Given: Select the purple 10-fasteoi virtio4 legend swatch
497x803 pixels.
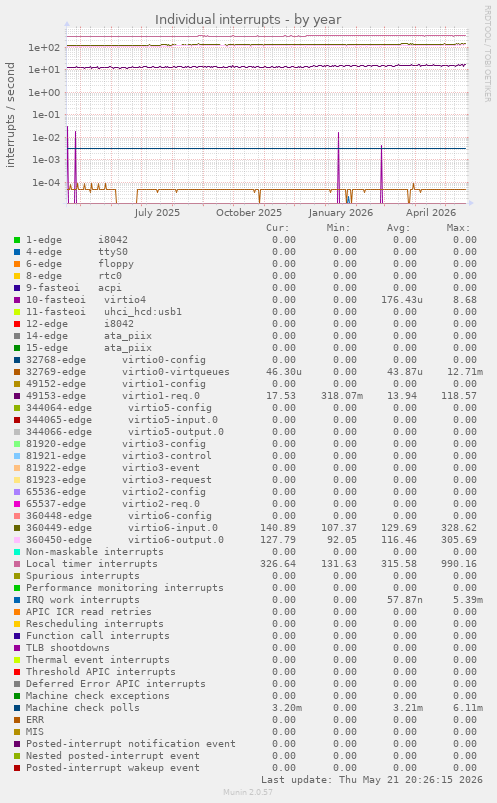Looking at the screenshot, I should pos(17,300).
